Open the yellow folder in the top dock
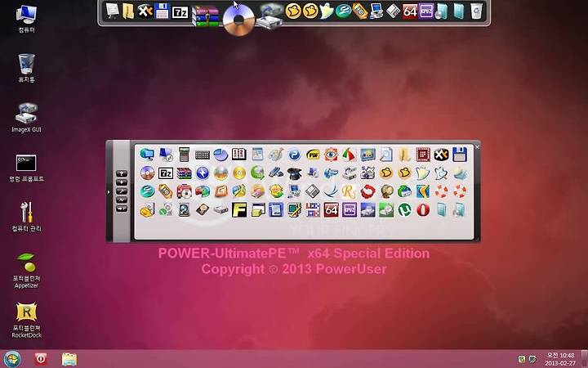This screenshot has height=368, width=588. click(128, 11)
